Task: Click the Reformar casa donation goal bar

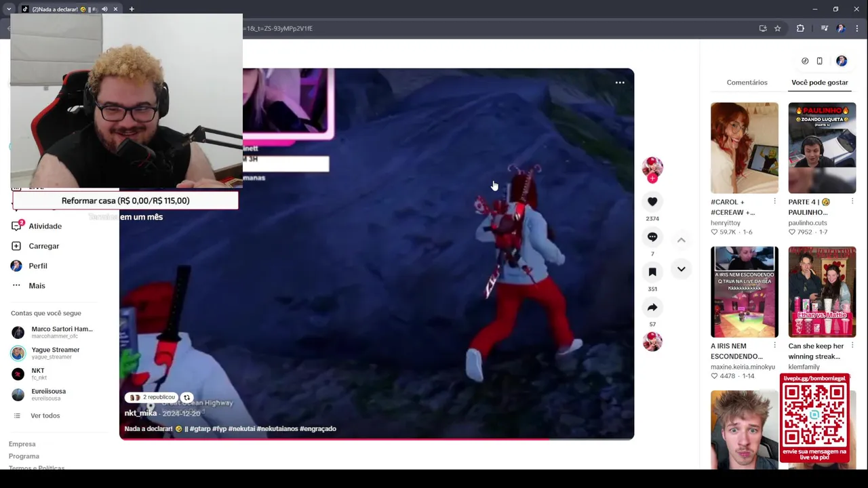Action: click(x=125, y=201)
